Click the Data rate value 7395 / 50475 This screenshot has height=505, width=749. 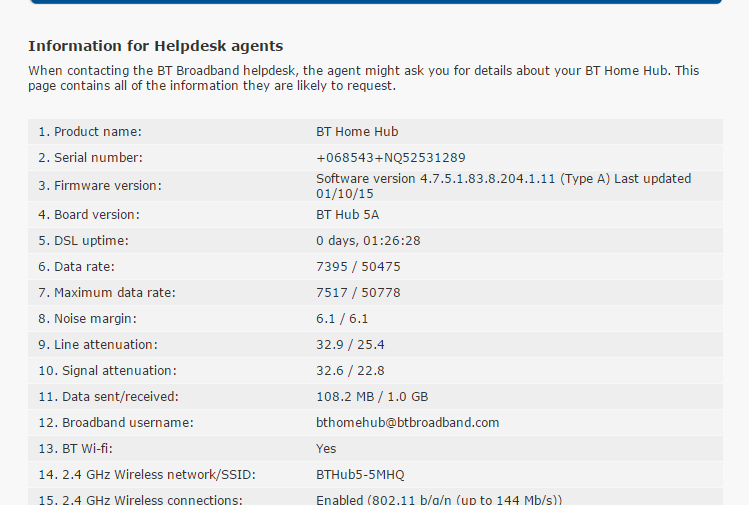[x=358, y=267]
